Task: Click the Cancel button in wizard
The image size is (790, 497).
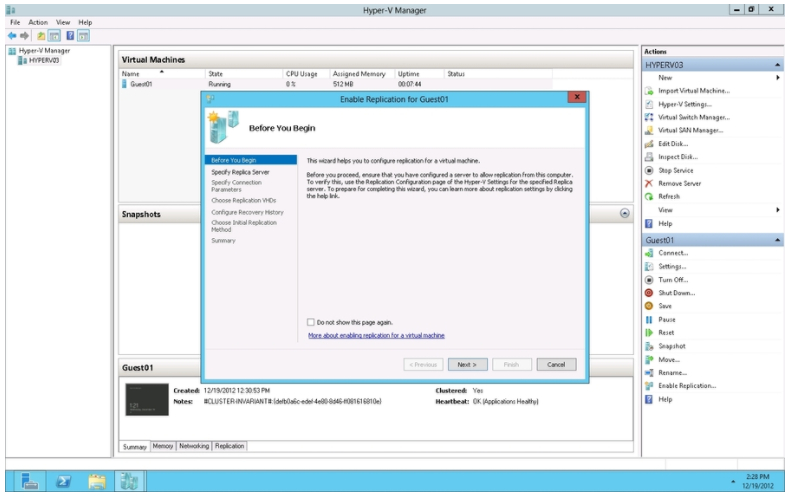Action: point(556,364)
